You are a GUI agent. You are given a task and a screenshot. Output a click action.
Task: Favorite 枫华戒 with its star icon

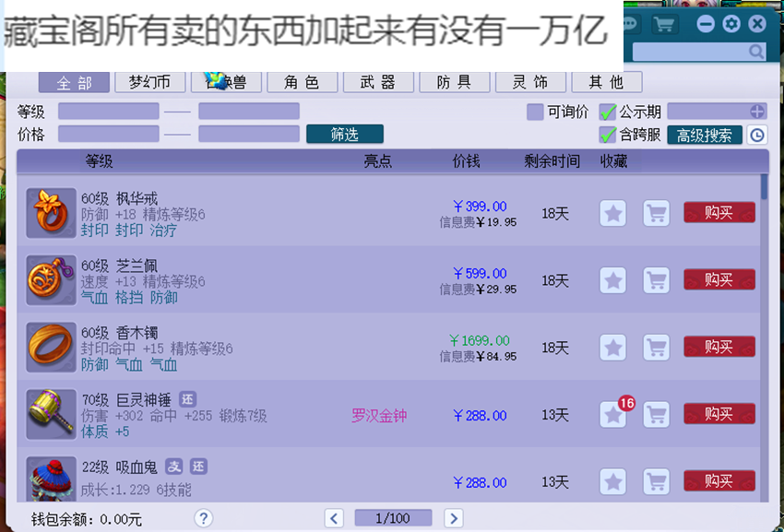click(612, 213)
